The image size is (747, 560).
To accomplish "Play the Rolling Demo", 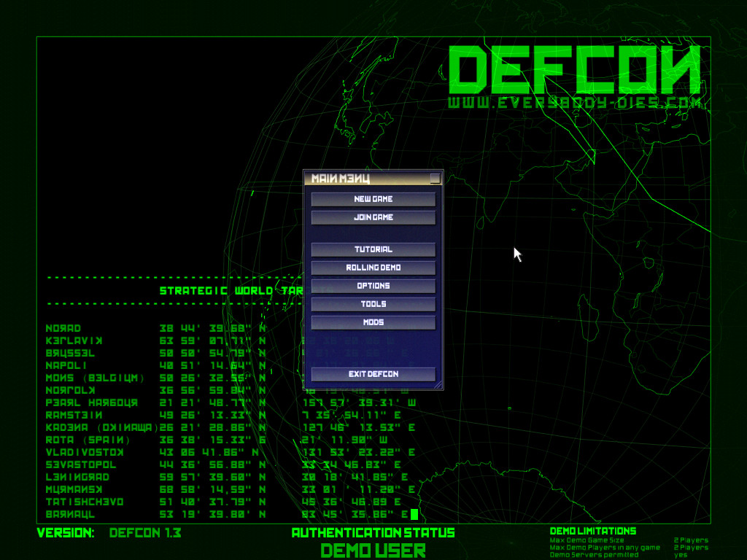I will 373,268.
